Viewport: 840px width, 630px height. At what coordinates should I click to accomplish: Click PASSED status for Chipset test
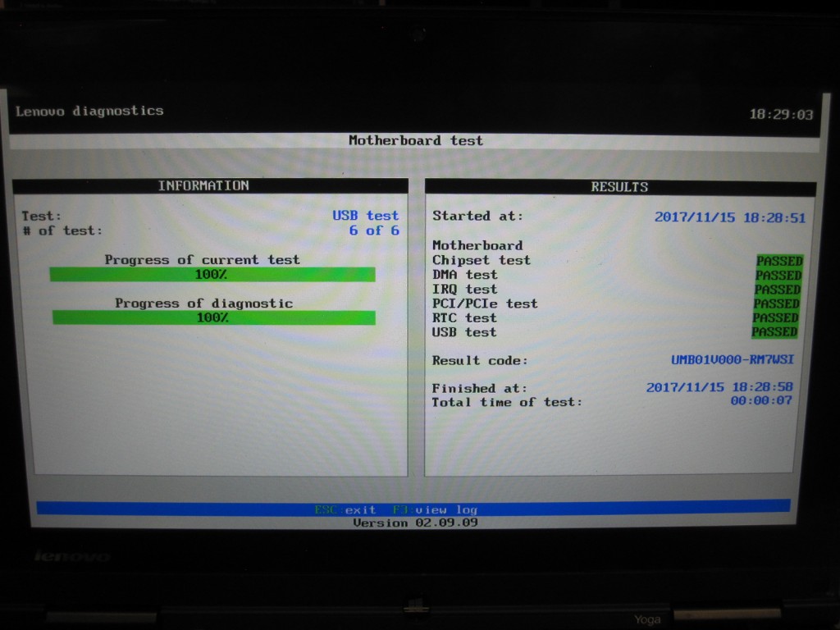pos(779,261)
